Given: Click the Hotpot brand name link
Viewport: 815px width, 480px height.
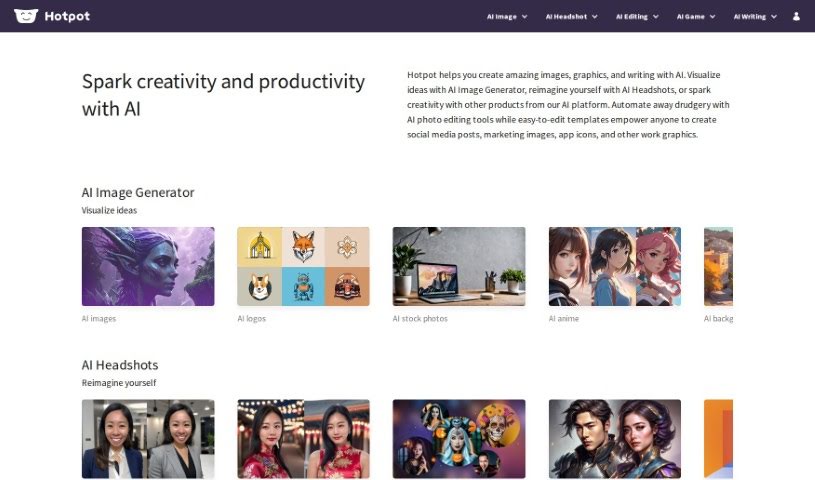Looking at the screenshot, I should point(67,16).
